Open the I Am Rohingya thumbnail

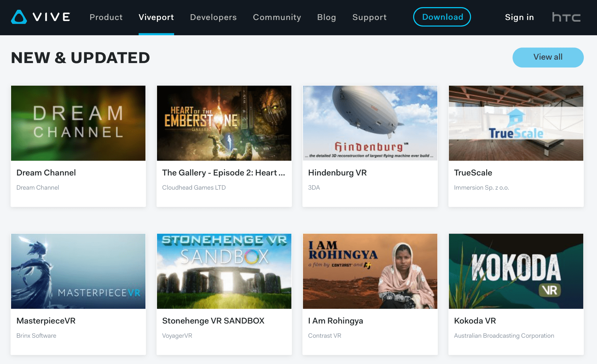[370, 271]
